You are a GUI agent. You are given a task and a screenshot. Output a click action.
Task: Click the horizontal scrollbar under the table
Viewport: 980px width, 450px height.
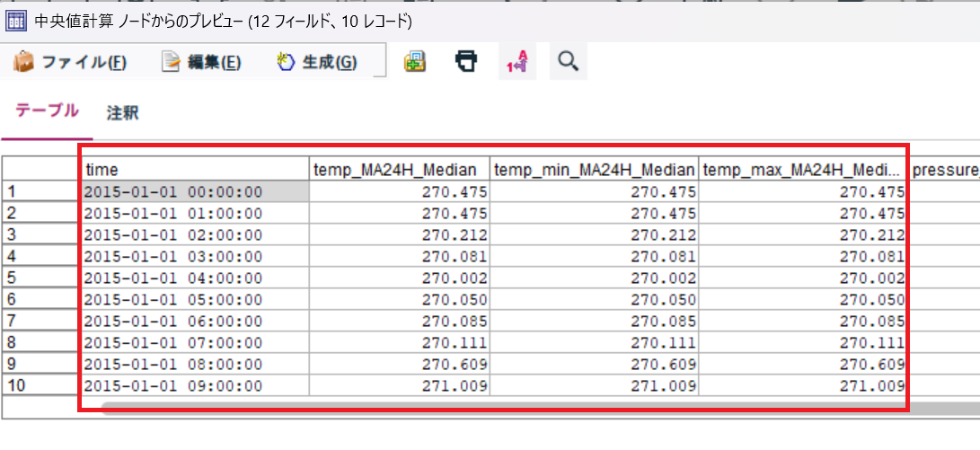coord(541,409)
